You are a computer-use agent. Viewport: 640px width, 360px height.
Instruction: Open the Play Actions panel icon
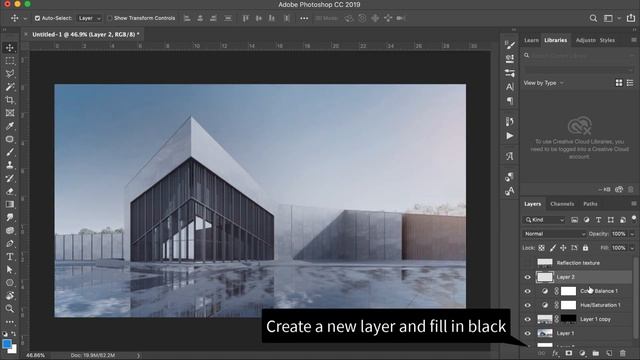(x=510, y=136)
